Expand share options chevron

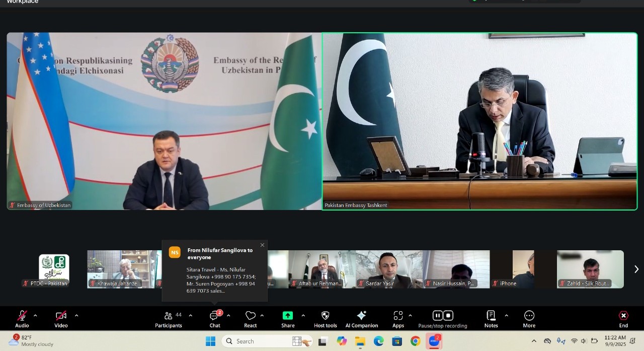click(303, 316)
